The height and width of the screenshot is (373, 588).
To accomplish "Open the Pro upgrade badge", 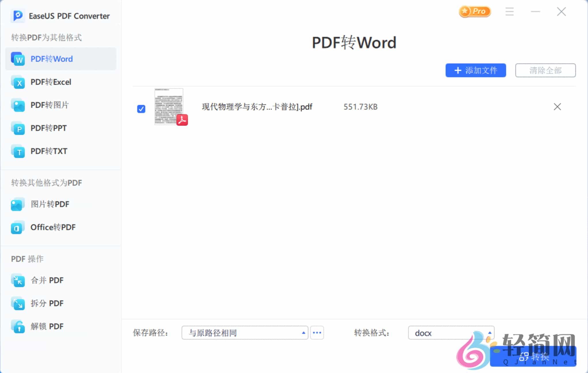I will 475,12.
